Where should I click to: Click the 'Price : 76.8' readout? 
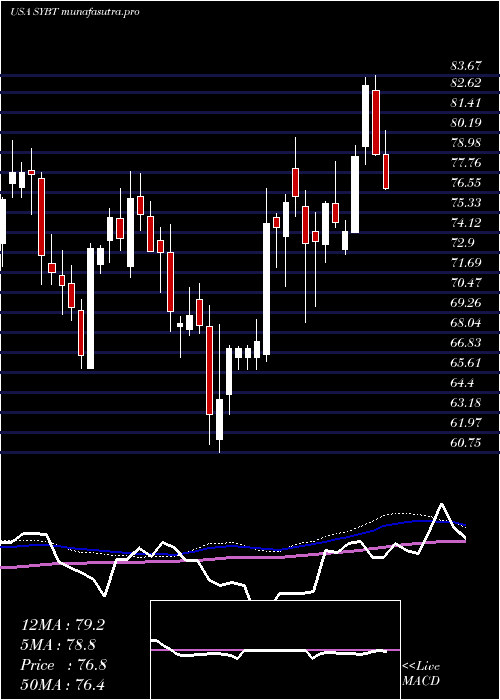tap(63, 665)
